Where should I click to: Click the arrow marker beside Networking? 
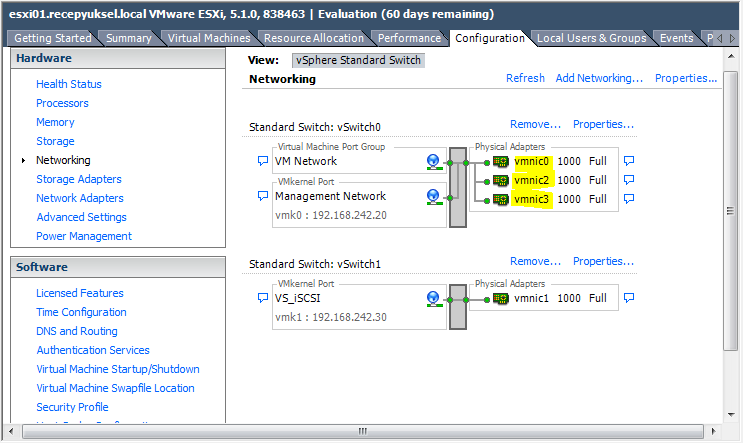point(23,161)
